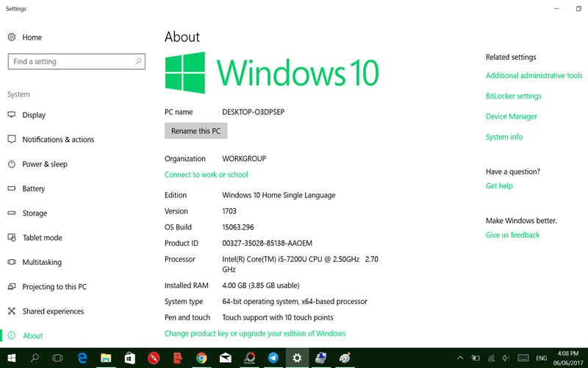
Task: Open the Paint palette app on taskbar
Action: [345, 358]
